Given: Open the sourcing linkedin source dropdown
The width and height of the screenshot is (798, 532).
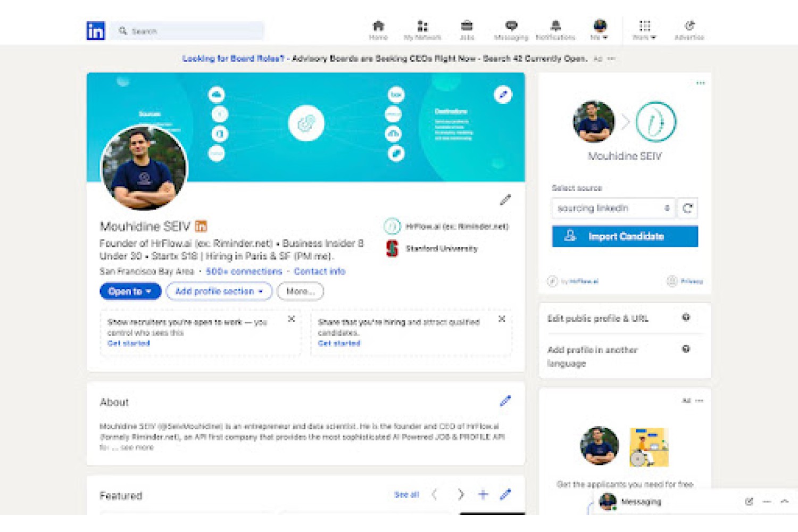Looking at the screenshot, I should (613, 208).
